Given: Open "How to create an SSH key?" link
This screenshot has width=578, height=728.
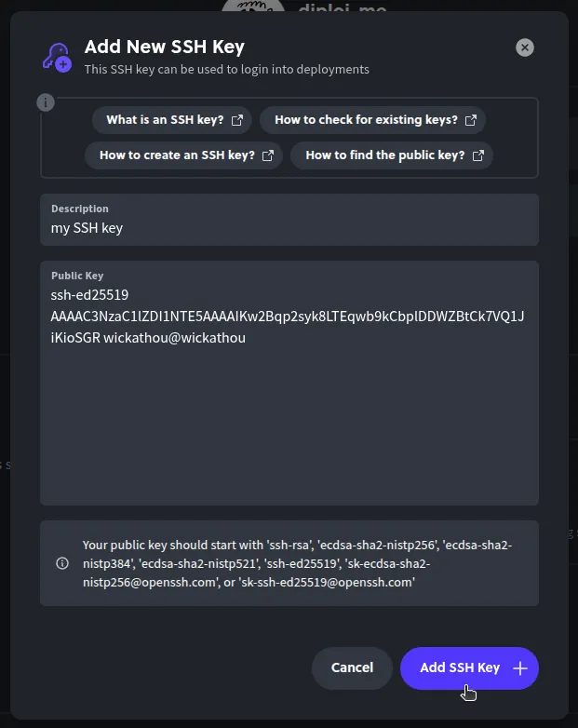Looking at the screenshot, I should pyautogui.click(x=177, y=155).
